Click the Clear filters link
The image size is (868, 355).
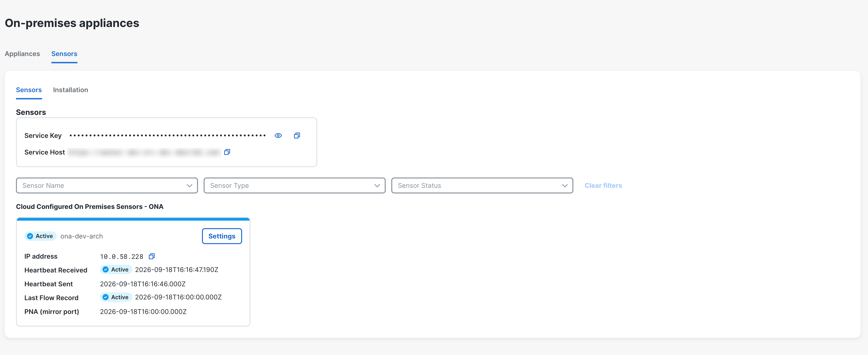point(603,185)
